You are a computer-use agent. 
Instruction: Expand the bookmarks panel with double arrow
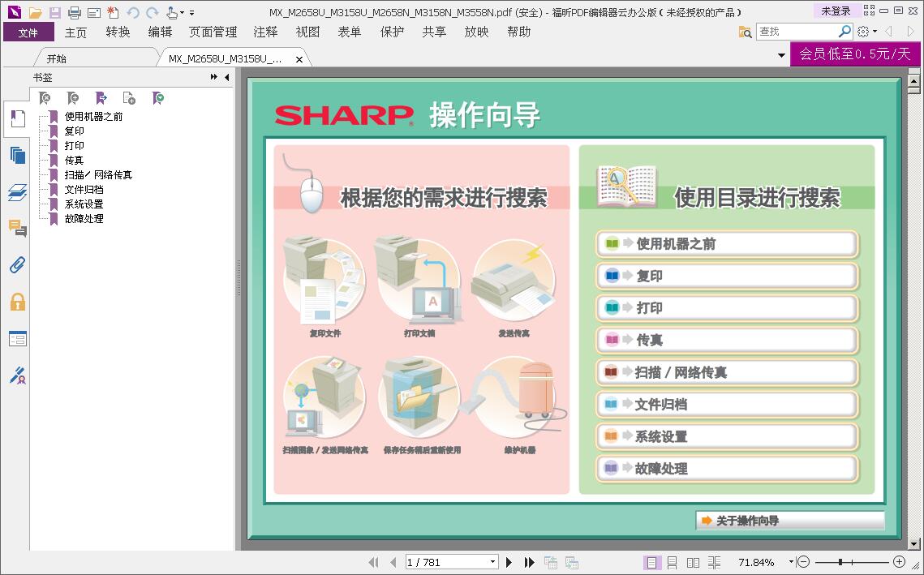click(x=214, y=77)
